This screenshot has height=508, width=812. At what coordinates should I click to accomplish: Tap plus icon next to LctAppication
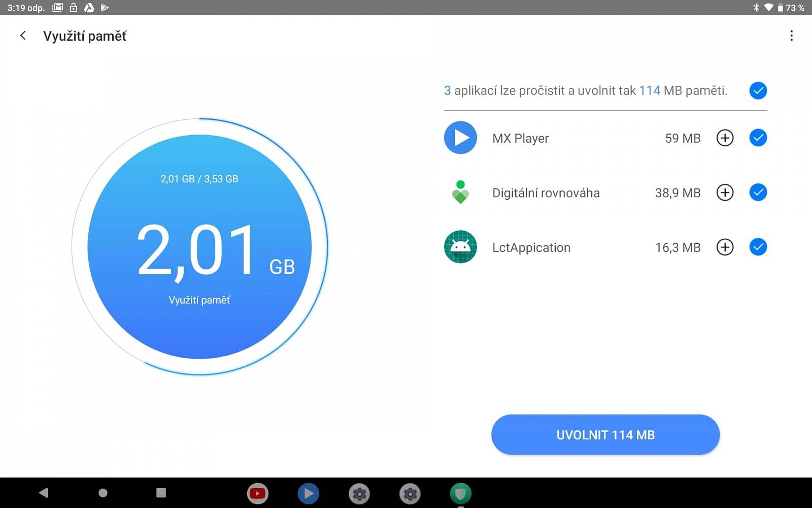[x=725, y=247]
